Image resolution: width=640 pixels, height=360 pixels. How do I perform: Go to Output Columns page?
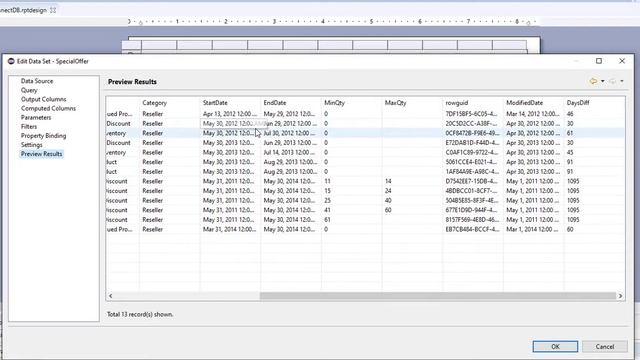tap(43, 99)
